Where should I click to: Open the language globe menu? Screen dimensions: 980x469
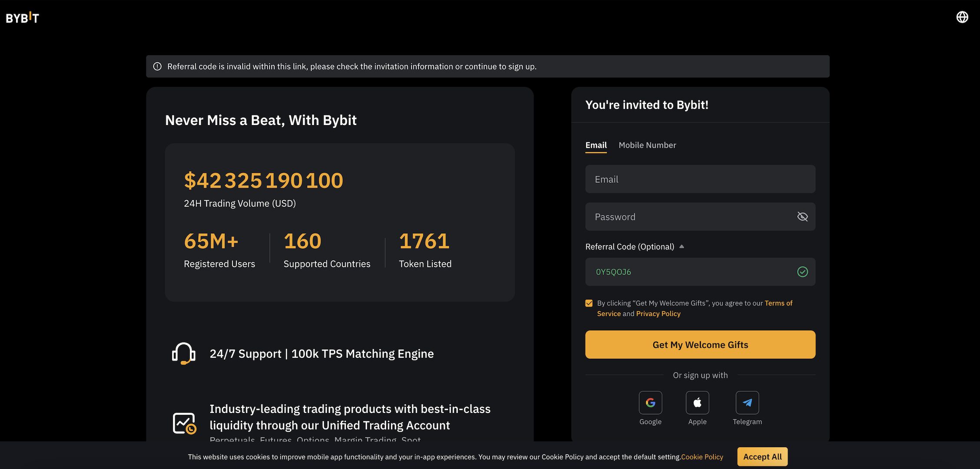(x=962, y=17)
